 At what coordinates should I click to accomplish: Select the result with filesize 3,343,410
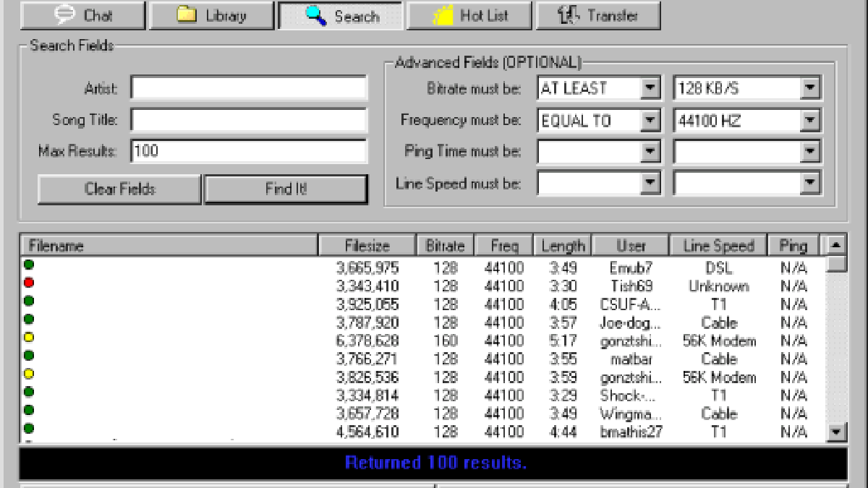(x=367, y=286)
